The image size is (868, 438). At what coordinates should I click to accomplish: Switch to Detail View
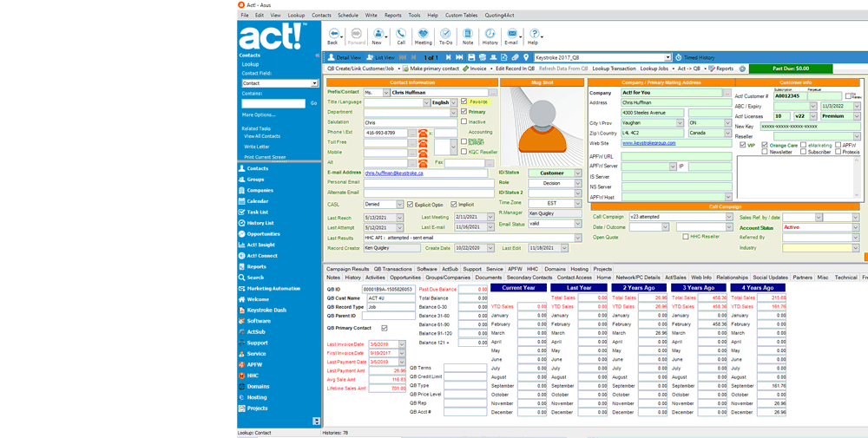(x=345, y=57)
